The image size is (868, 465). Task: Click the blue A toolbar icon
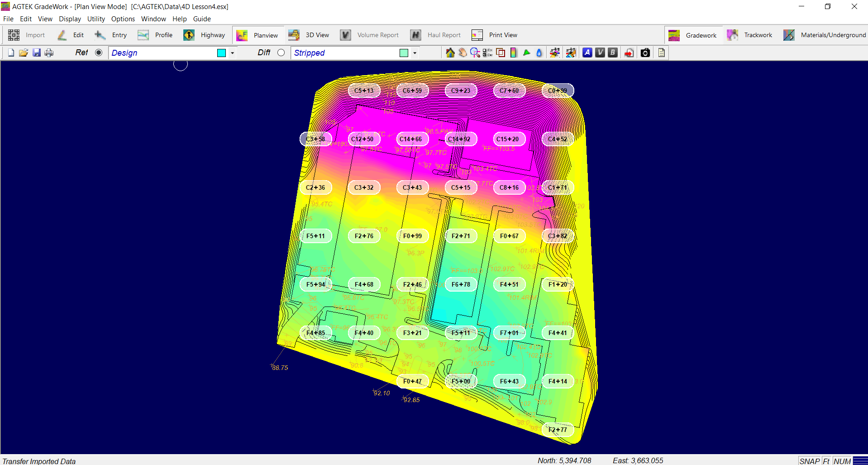pos(587,53)
